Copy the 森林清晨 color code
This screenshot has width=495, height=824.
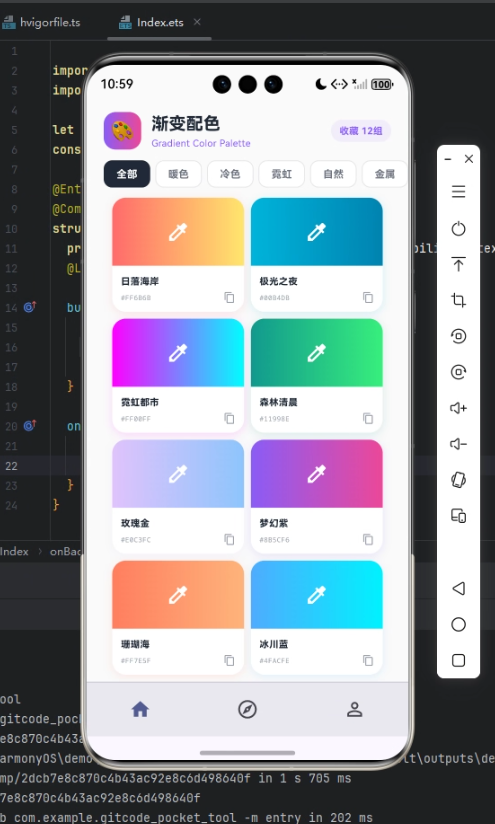[368, 418]
